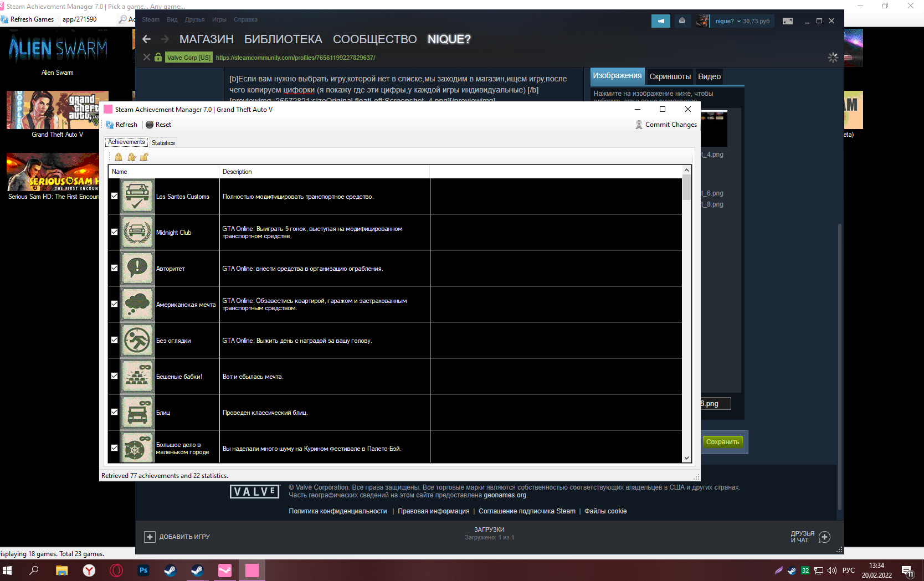Click the Steam profile URL address

point(296,58)
